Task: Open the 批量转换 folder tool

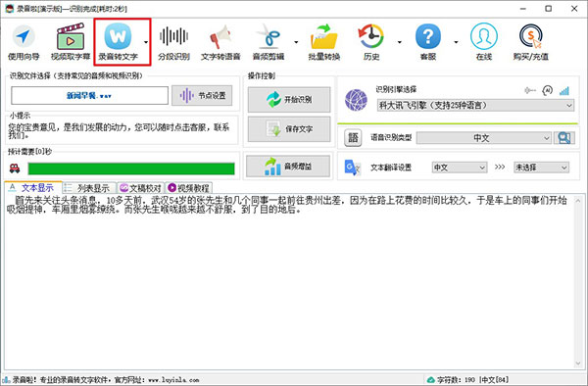Action: 324,42
